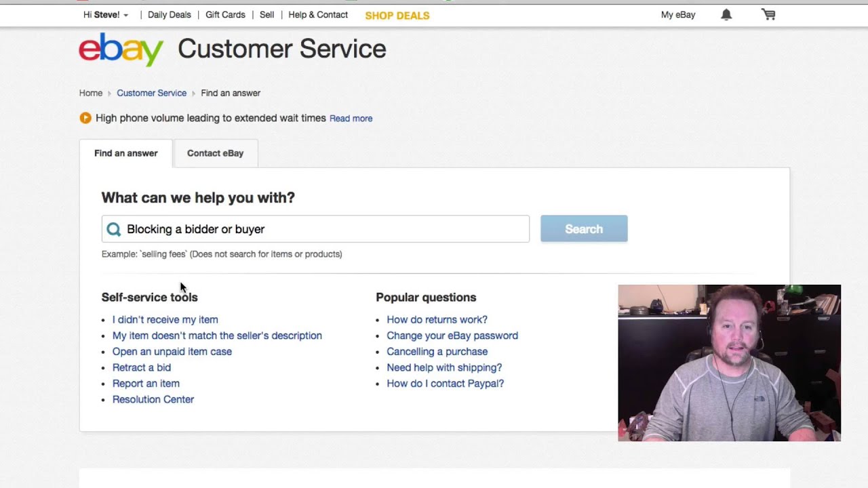Open Help & Contact in the top bar
The height and width of the screenshot is (488, 868).
click(318, 15)
